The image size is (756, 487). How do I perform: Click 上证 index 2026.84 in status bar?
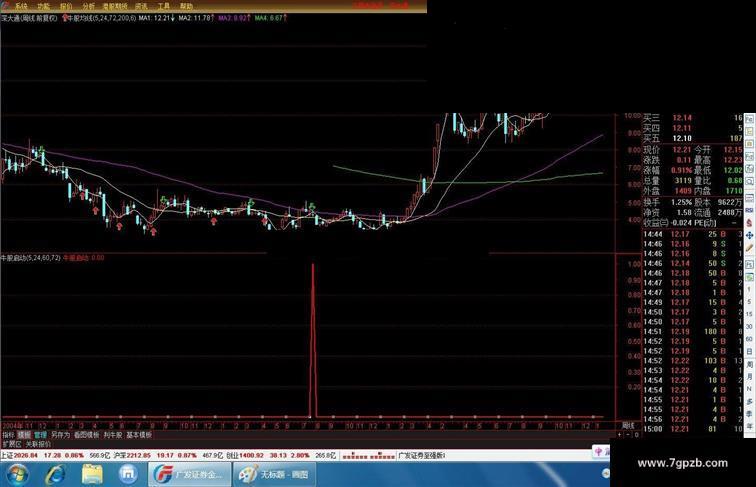[x=19, y=455]
